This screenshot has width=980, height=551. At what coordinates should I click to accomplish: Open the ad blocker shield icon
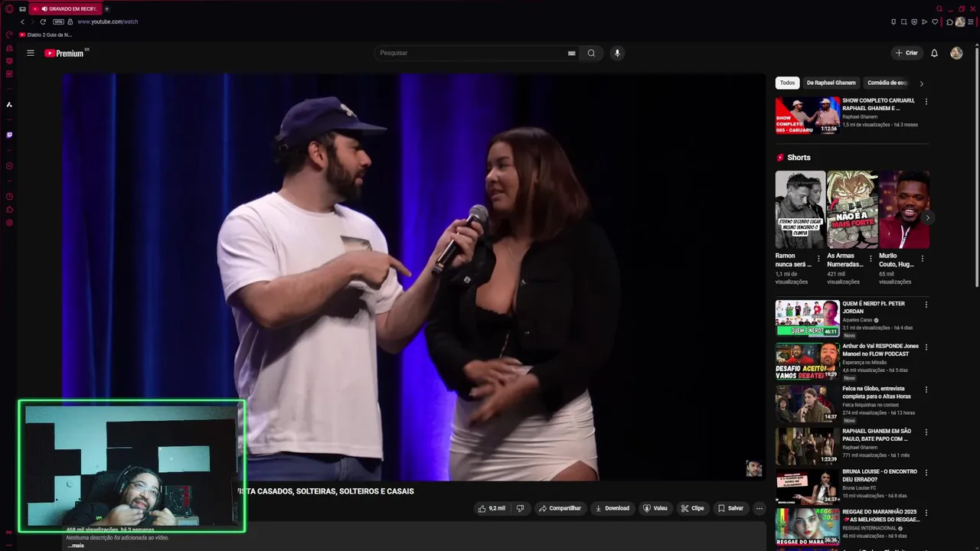pyautogui.click(x=914, y=21)
